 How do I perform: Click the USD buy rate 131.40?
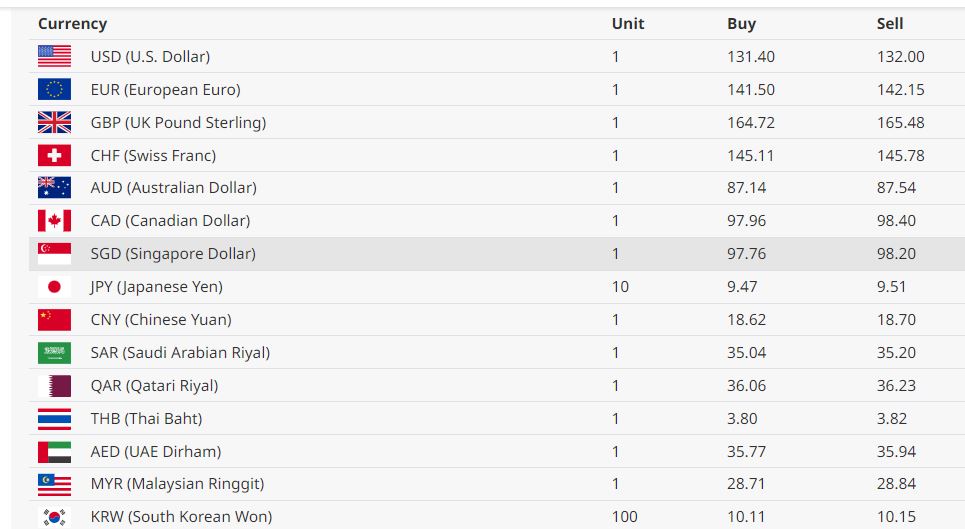point(751,57)
